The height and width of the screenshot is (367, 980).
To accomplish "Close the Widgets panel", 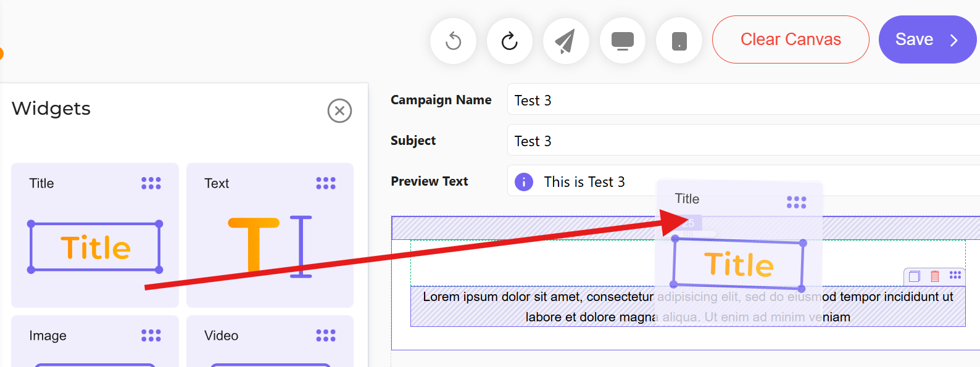I will click(339, 111).
